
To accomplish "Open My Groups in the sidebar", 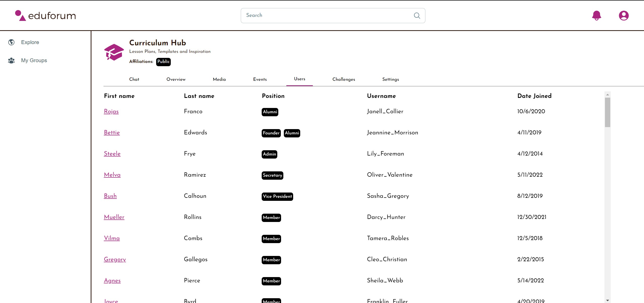I will tap(34, 61).
